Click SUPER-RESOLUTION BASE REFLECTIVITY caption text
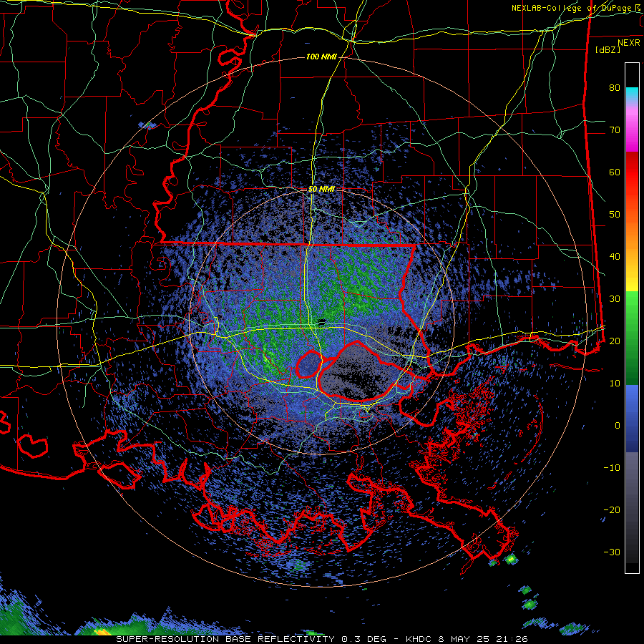The height and width of the screenshot is (644, 644). [225, 639]
